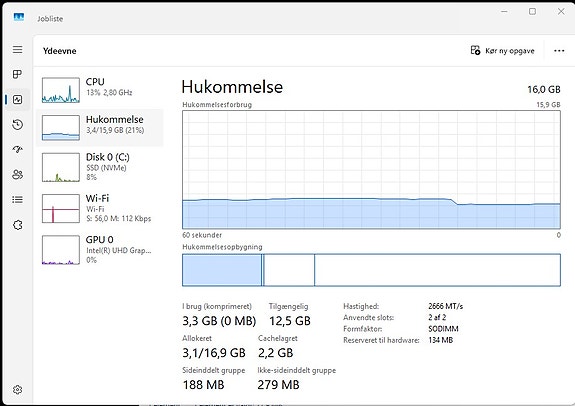Open Settings gear at bottom of sidebar
Viewport: 575px width, 406px height.
(17, 389)
